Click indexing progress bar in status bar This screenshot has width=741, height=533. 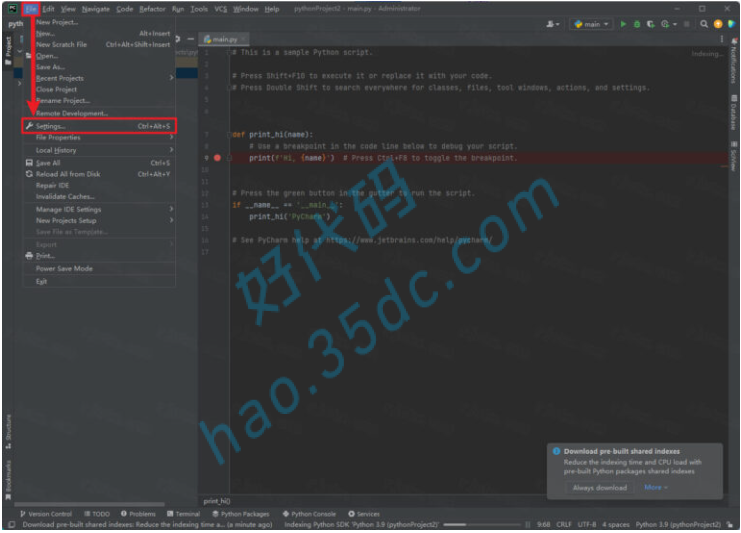point(483,524)
